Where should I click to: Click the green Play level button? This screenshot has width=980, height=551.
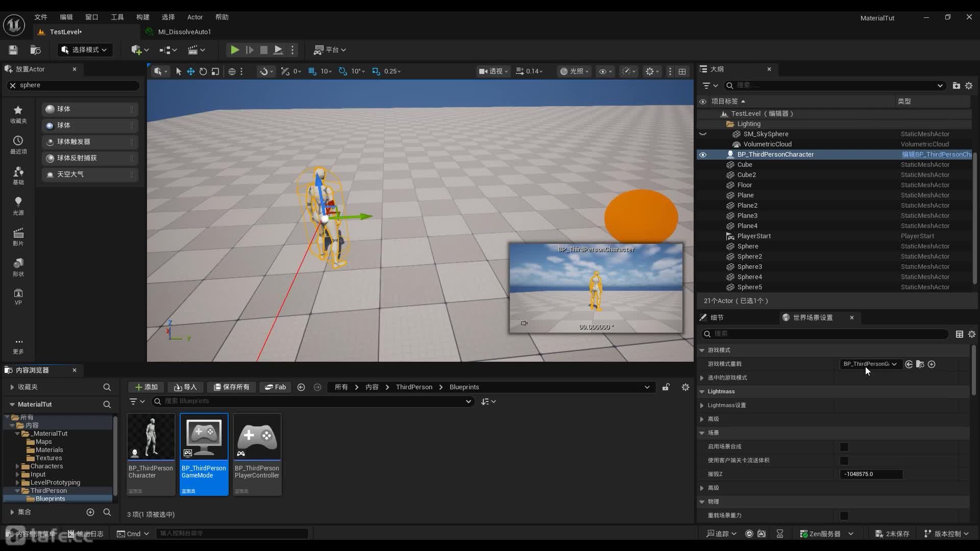click(x=234, y=50)
